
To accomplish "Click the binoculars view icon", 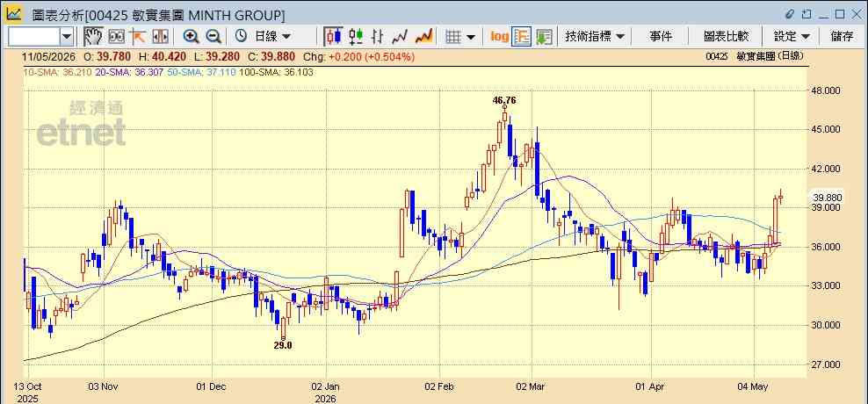I will tap(117, 37).
